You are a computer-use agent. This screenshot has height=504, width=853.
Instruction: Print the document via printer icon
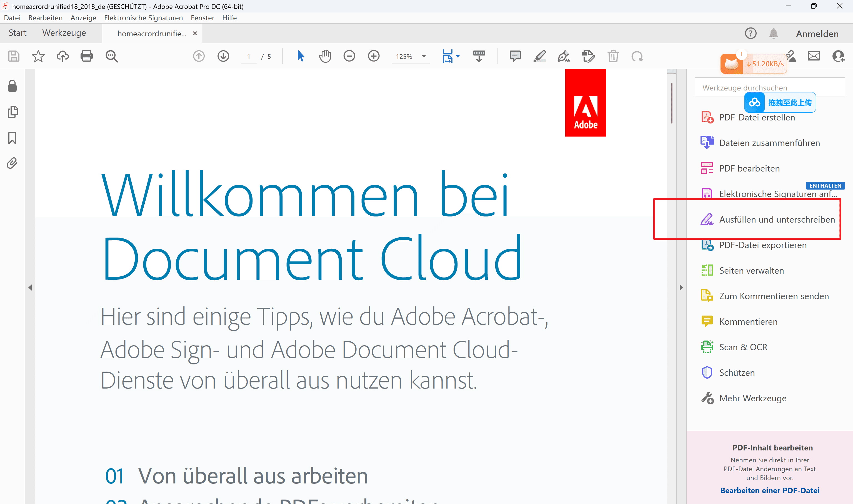click(x=87, y=56)
